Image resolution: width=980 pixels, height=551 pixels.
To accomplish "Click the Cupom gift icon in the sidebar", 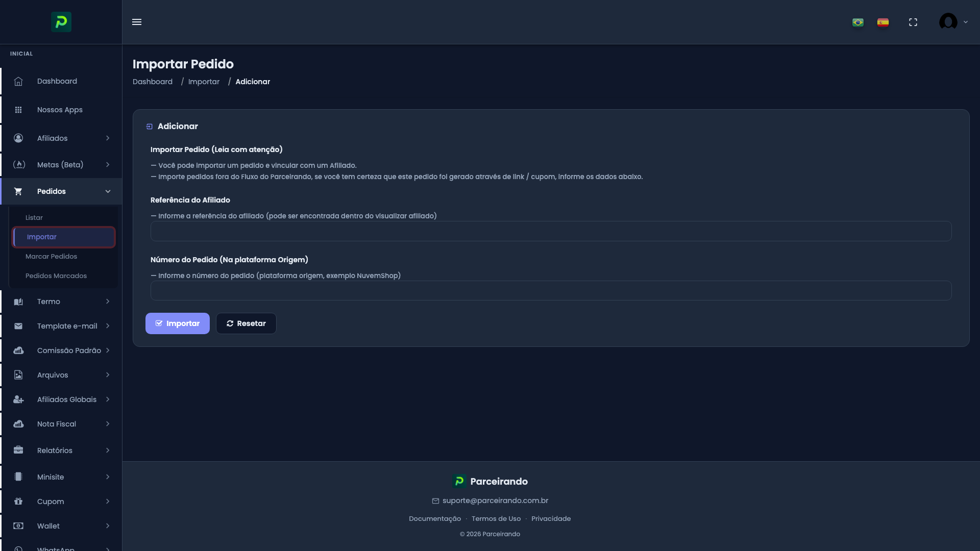I will 18,501.
